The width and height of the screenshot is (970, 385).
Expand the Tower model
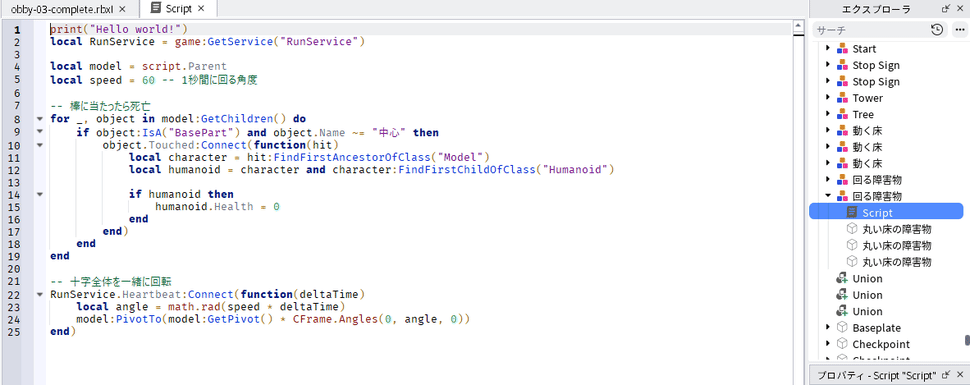coord(828,98)
